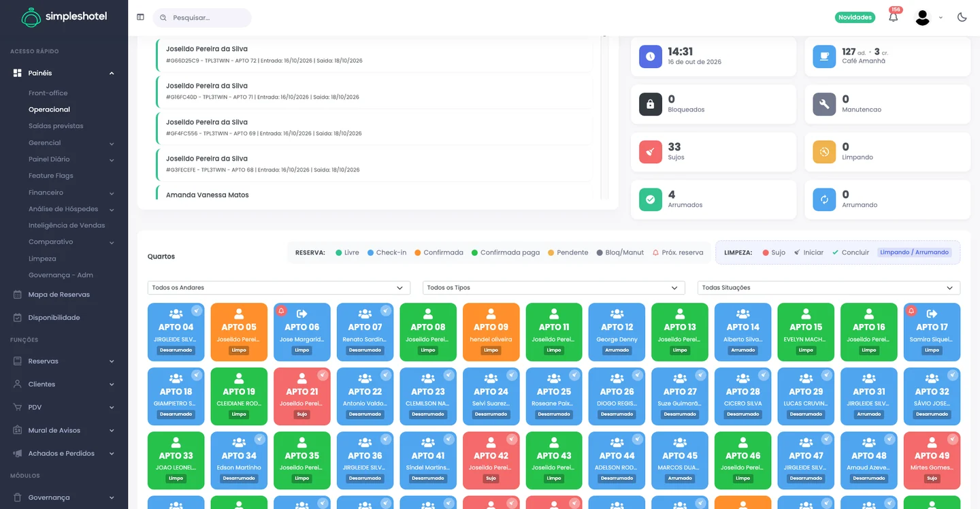Toggle the sidebar collapse icon
The height and width of the screenshot is (509, 980).
pos(140,17)
